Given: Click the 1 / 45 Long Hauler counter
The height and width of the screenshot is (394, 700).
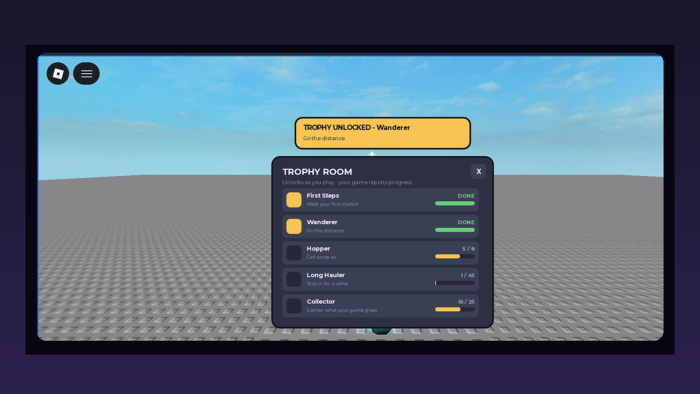Looking at the screenshot, I should coord(467,275).
